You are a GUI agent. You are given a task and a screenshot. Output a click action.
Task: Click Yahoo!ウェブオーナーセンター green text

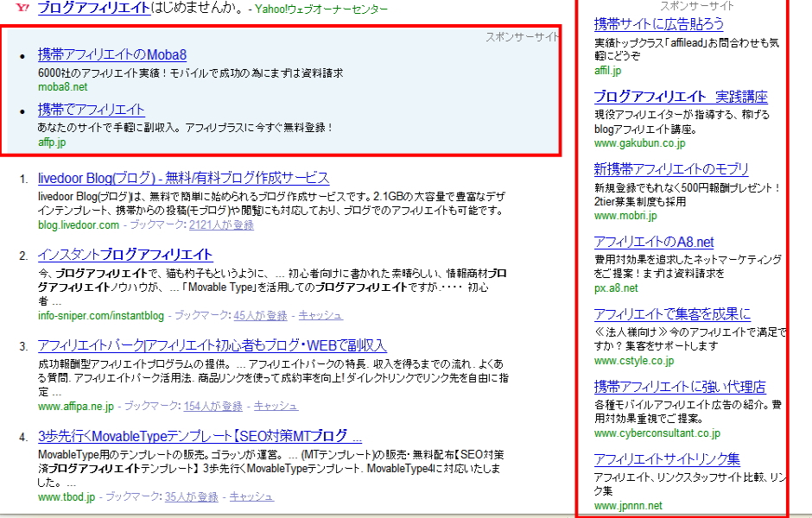click(321, 9)
